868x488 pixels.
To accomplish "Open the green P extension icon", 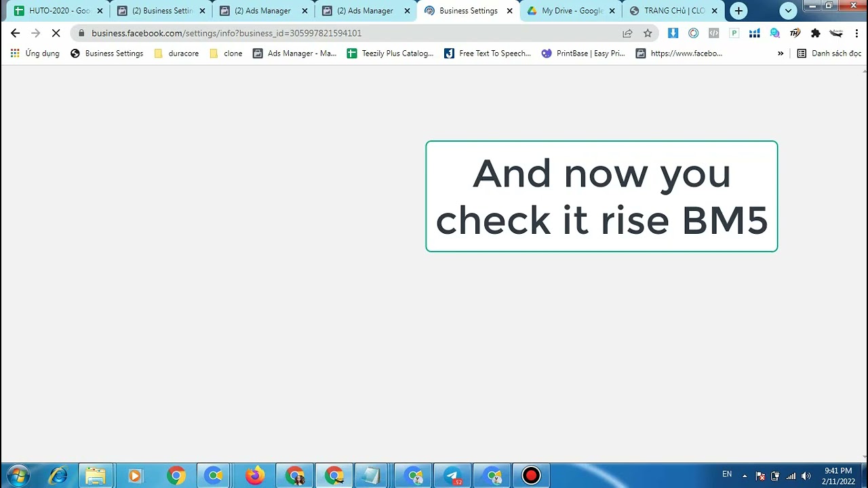I will click(x=734, y=33).
